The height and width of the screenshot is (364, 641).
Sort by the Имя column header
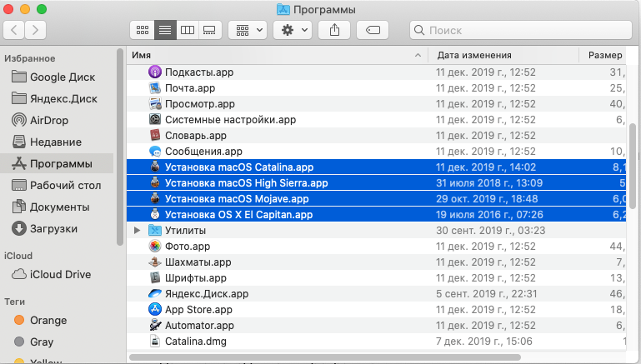(278, 55)
